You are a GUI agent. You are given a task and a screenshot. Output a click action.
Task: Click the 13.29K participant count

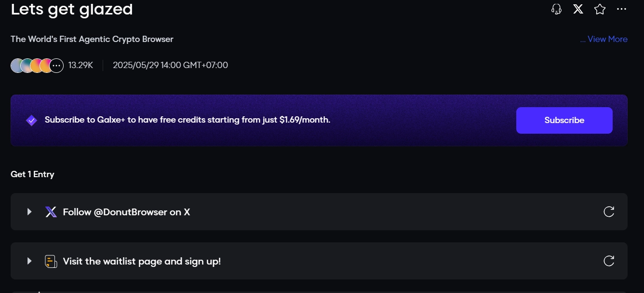tap(80, 65)
